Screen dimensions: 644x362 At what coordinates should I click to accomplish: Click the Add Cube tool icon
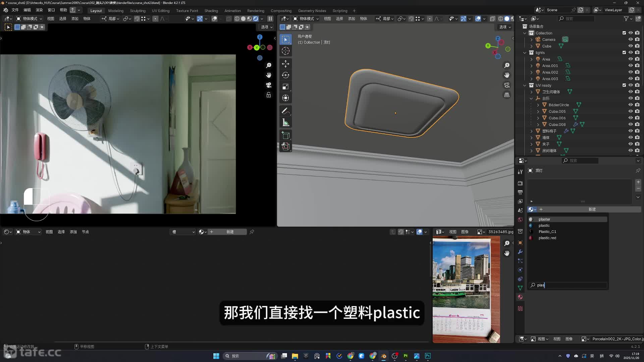pos(285,135)
